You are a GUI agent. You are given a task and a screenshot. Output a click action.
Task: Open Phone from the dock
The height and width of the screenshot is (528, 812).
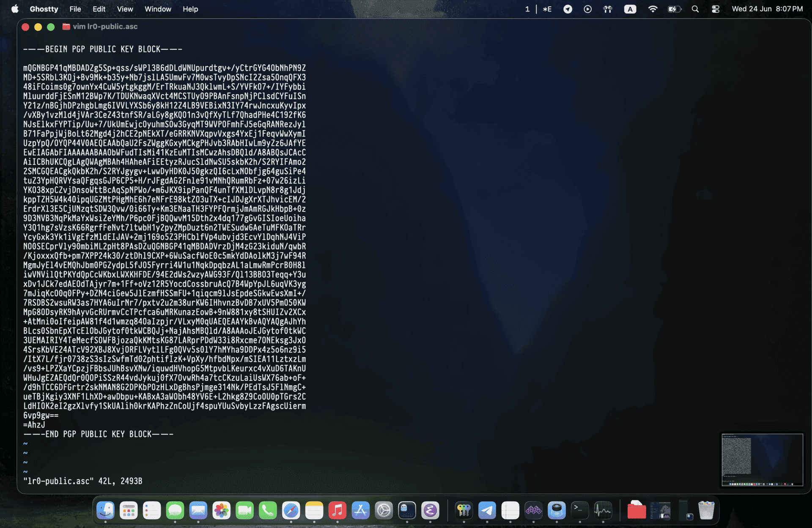(268, 511)
